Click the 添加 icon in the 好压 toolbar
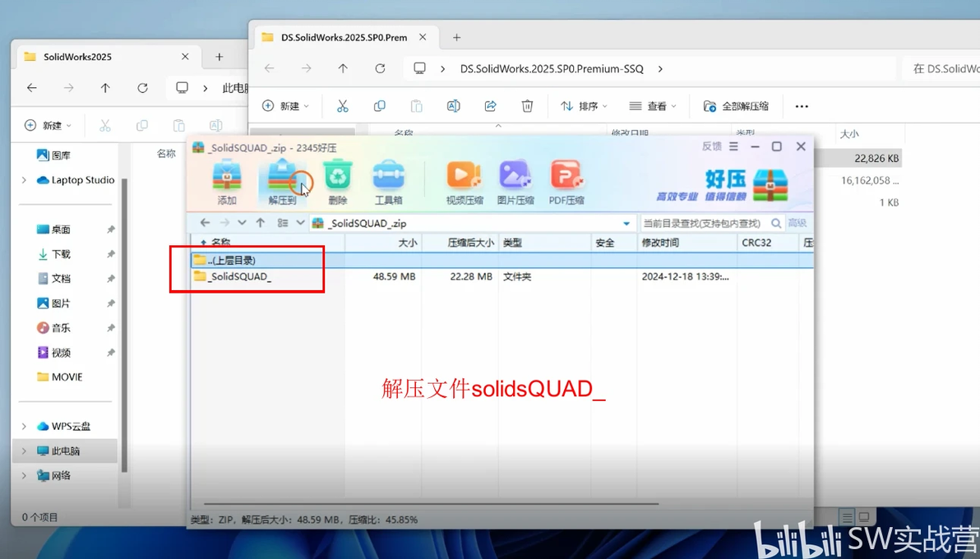Image resolution: width=980 pixels, height=559 pixels. [227, 182]
